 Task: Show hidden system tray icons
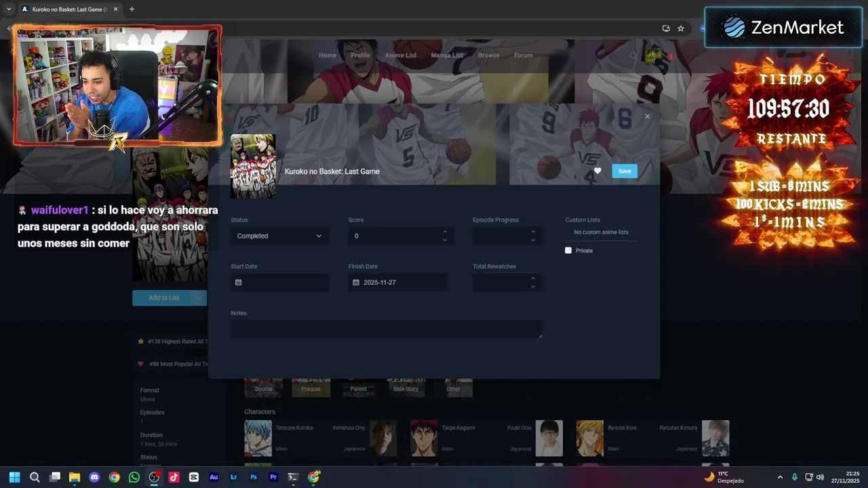pyautogui.click(x=780, y=477)
